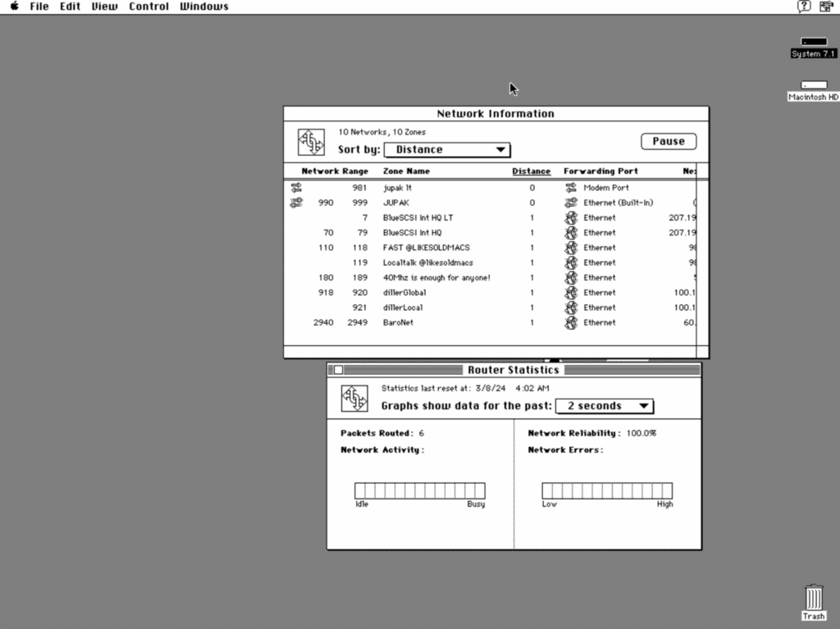Open the Balloon Help menu icon

tap(804, 7)
